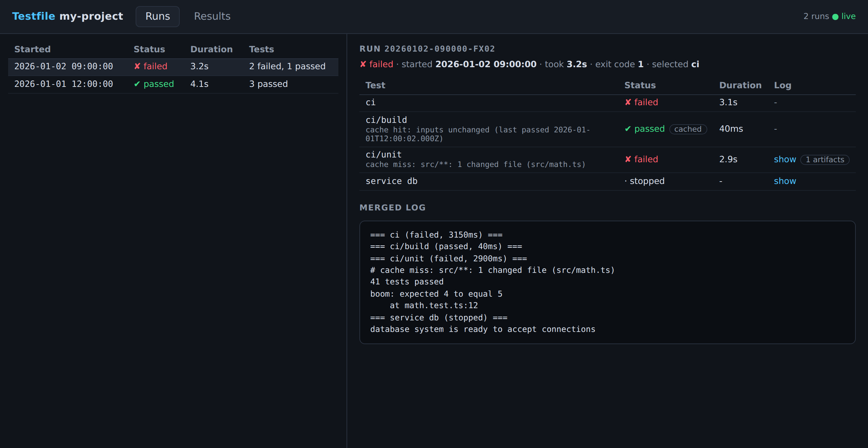Click the red X icon in ci/unit row
The height and width of the screenshot is (448, 868).
(628, 160)
